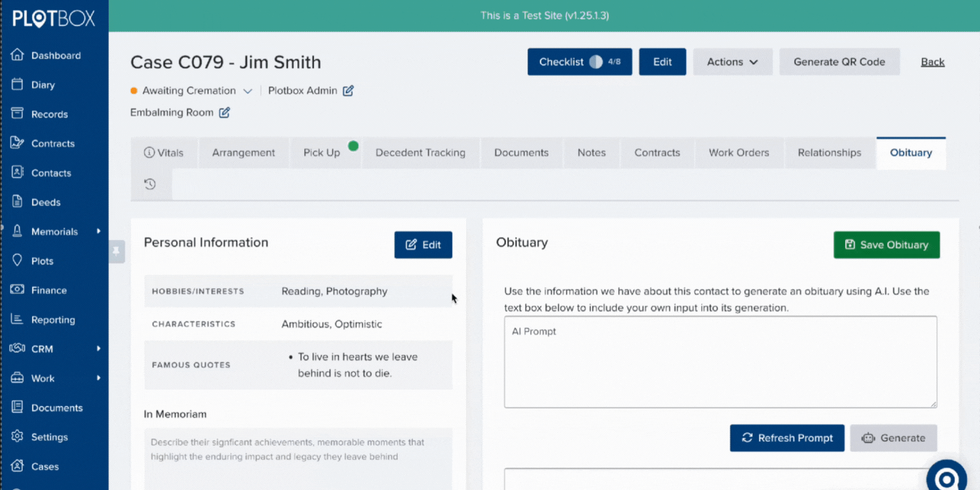The width and height of the screenshot is (980, 490).
Task: Click the edit icon next to Embalming Room
Action: pos(225,112)
